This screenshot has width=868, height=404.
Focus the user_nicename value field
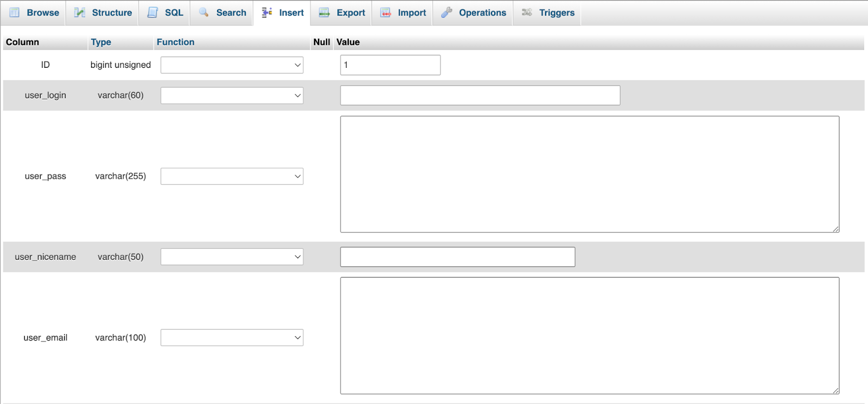point(457,257)
